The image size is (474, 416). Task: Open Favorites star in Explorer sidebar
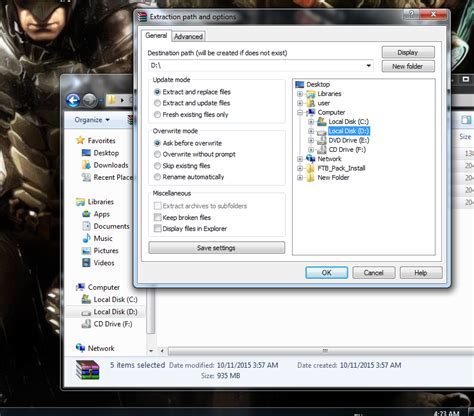(80, 140)
